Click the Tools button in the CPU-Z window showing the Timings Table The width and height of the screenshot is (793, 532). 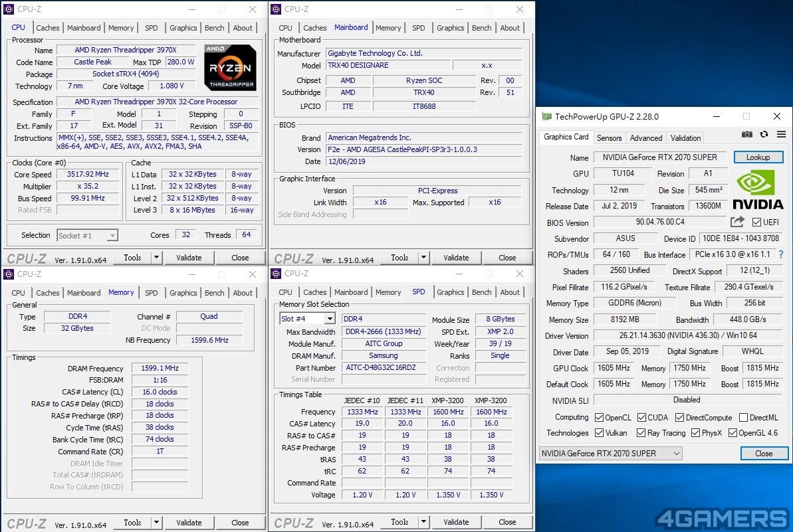[x=399, y=522]
